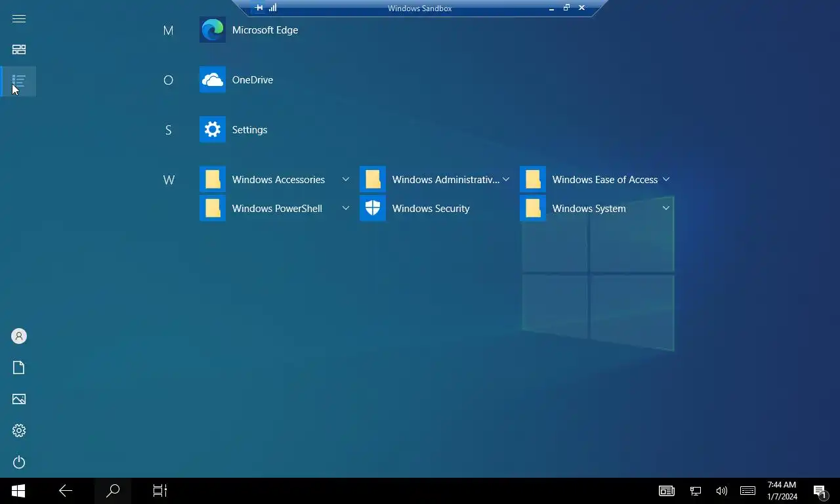Click the Windows Administrativ... label

(446, 180)
